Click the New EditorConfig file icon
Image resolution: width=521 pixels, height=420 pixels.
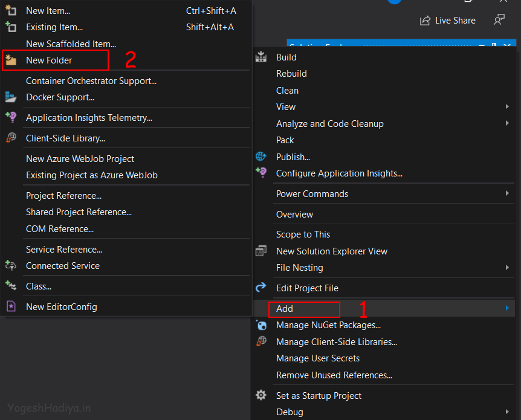coord(11,306)
